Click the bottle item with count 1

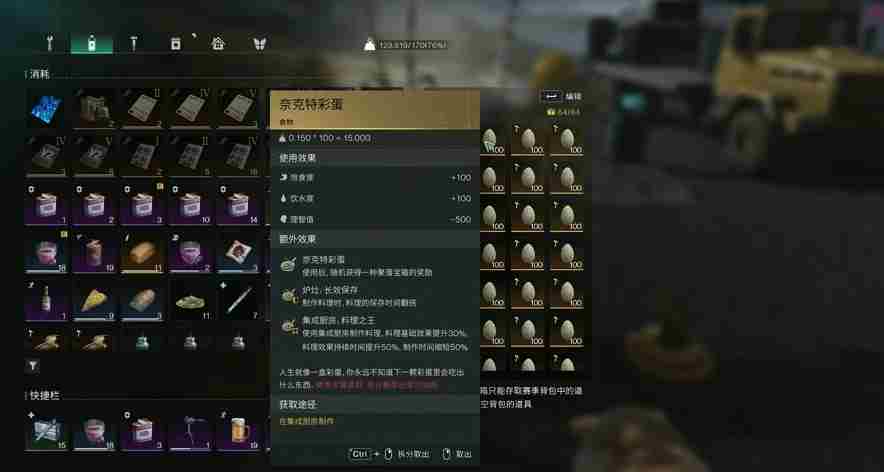pos(46,301)
